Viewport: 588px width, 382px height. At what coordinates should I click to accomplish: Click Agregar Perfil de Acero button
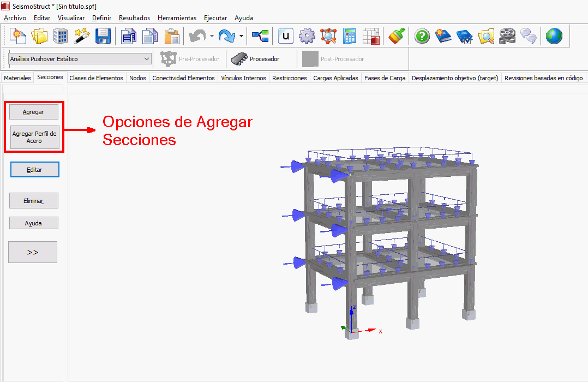(x=34, y=138)
